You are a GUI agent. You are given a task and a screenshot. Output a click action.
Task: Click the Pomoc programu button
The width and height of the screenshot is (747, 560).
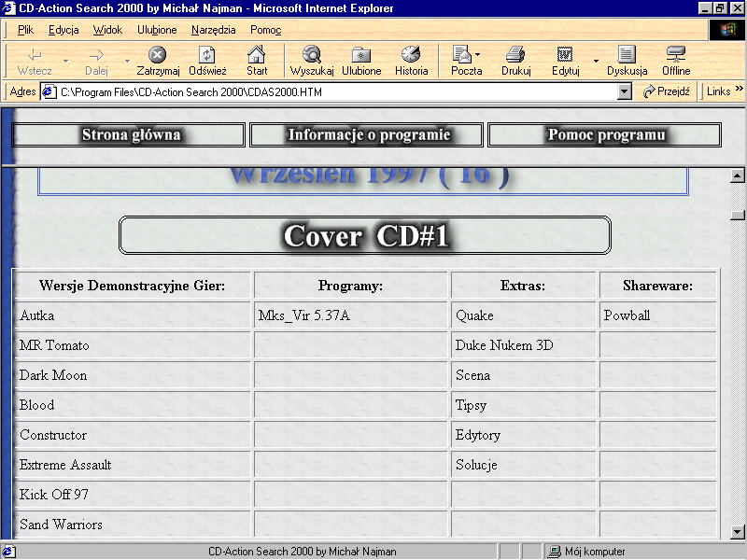pyautogui.click(x=605, y=135)
